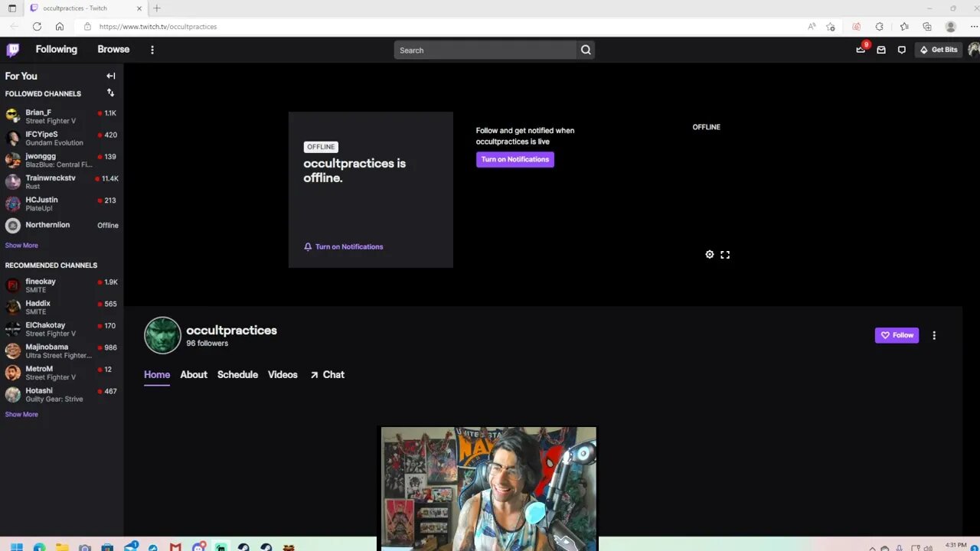Click the Twitch logo home icon
This screenshot has height=551, width=980.
(13, 50)
